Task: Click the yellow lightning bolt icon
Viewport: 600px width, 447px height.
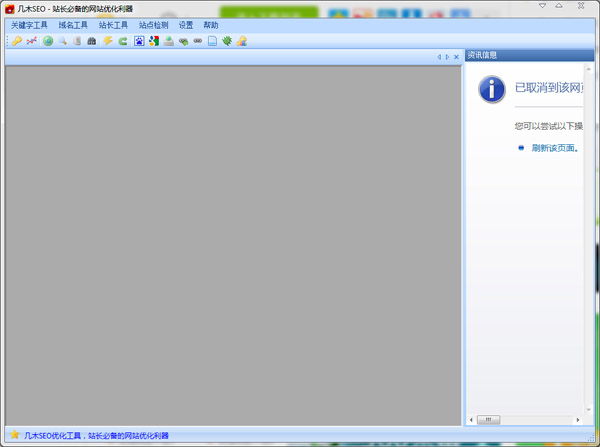Action: pos(108,41)
